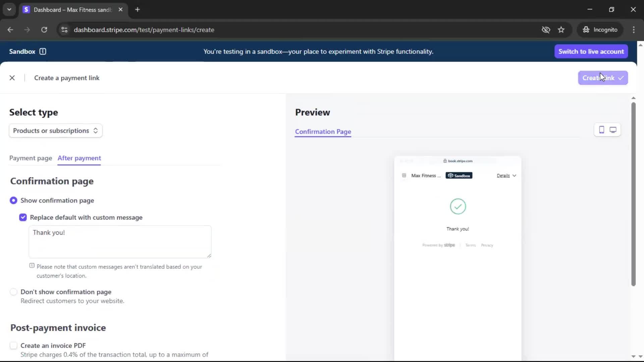This screenshot has width=644, height=362.
Task: Switch to the Payment page tab
Action: click(x=31, y=158)
